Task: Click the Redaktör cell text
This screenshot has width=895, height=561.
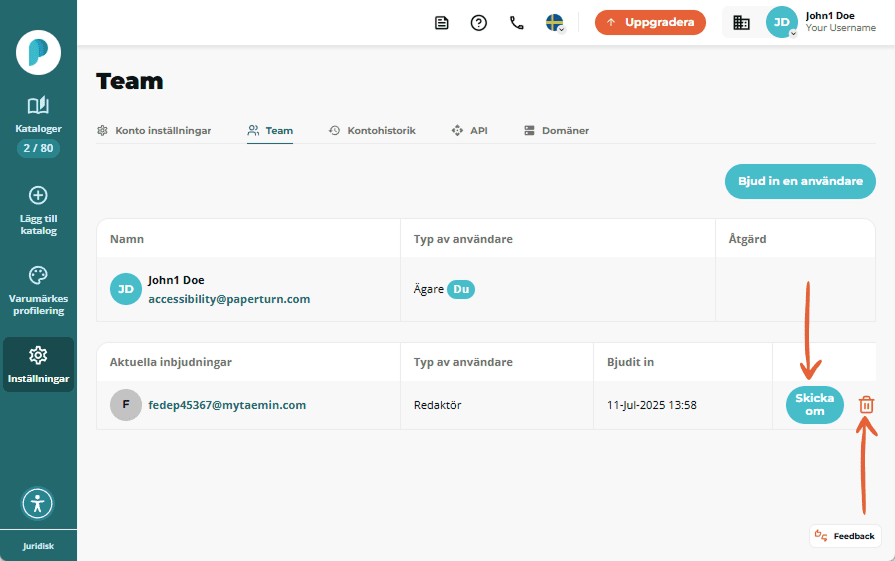Action: 437,405
